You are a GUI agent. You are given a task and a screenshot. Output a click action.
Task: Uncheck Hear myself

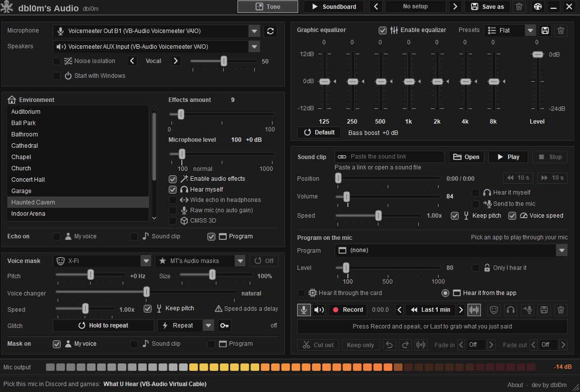pyautogui.click(x=173, y=190)
